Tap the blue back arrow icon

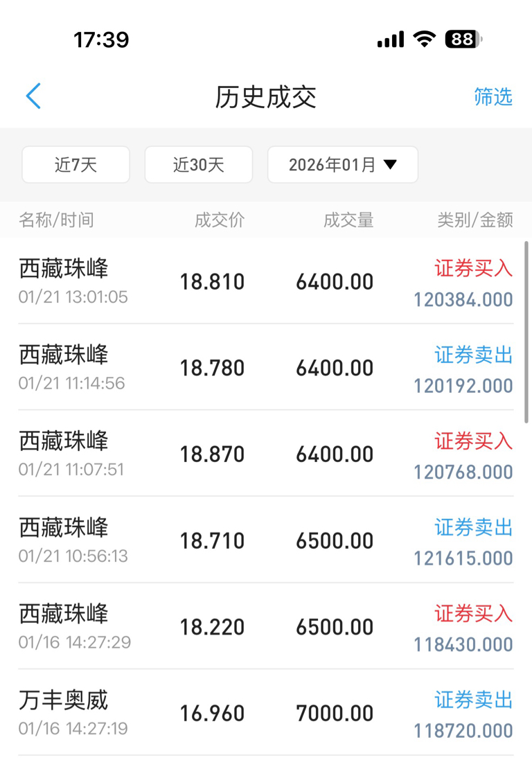click(x=33, y=96)
